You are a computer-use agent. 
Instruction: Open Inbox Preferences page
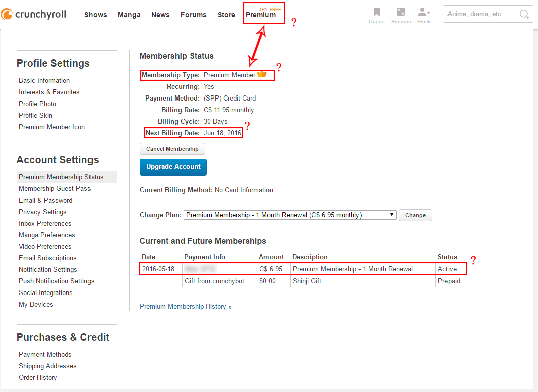pyautogui.click(x=45, y=223)
